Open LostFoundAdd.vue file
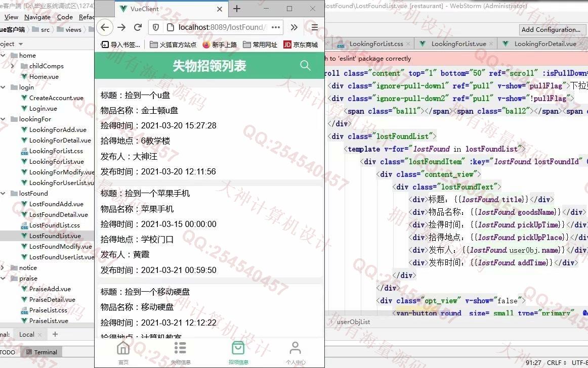588x368 pixels. pos(56,204)
